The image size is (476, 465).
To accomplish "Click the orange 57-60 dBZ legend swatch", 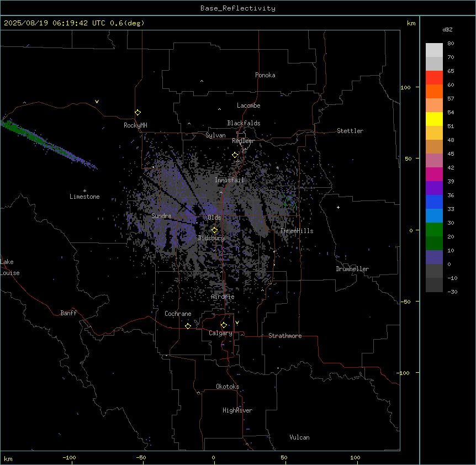I will click(434, 91).
